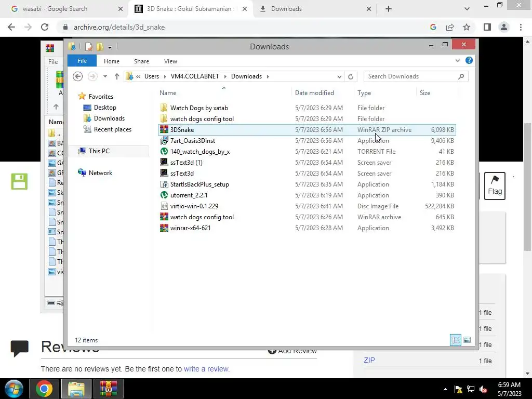Open the View ribbon tab
The width and height of the screenshot is (532, 399).
(x=170, y=61)
